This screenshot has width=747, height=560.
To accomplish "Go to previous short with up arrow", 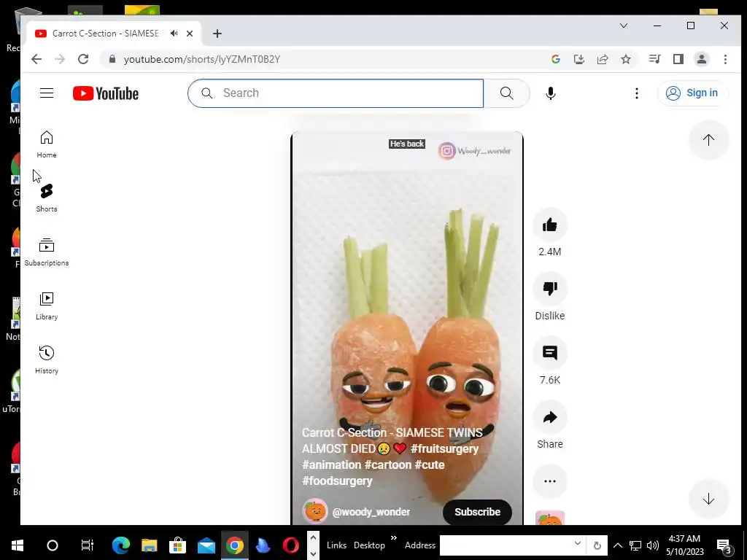I will 708,140.
